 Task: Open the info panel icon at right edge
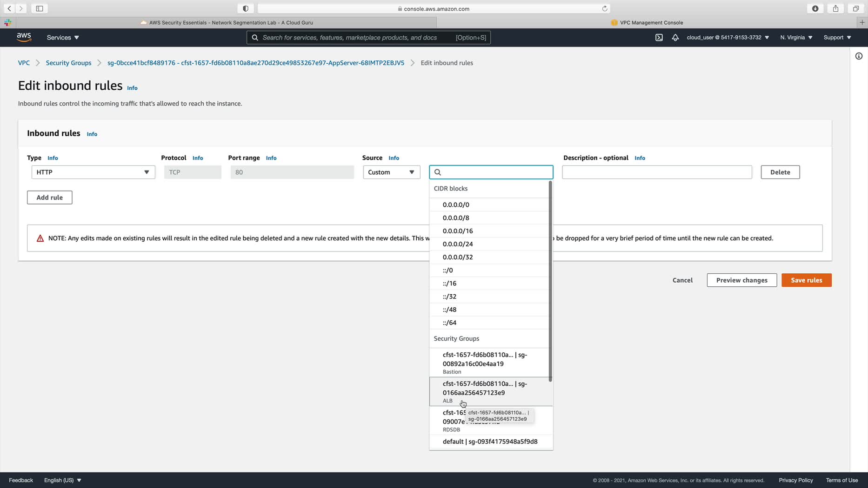coord(859,56)
